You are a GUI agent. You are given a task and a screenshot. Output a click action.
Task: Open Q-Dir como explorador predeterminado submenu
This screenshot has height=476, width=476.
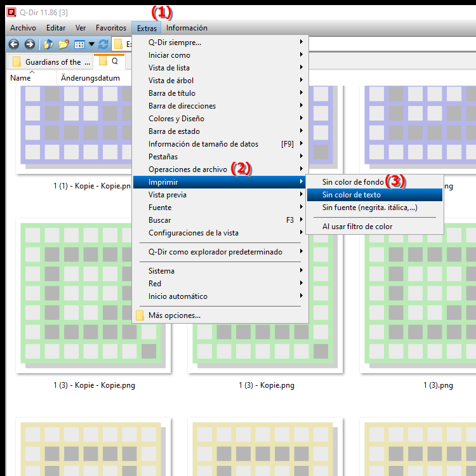pos(221,252)
